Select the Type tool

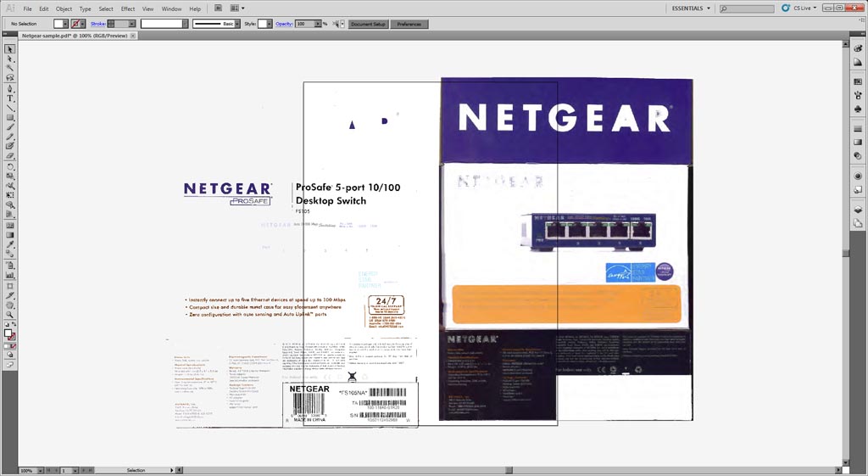coord(10,98)
